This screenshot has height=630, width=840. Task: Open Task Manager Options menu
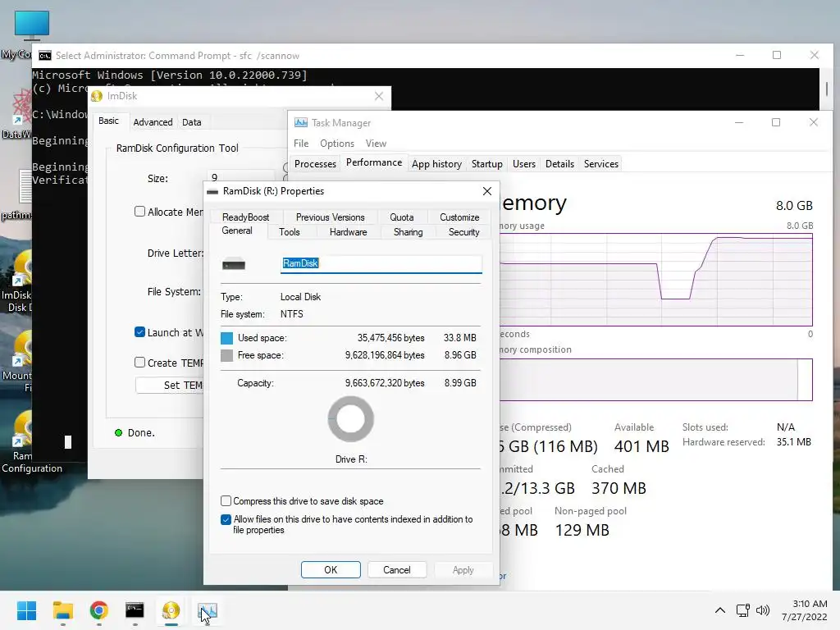(x=337, y=144)
